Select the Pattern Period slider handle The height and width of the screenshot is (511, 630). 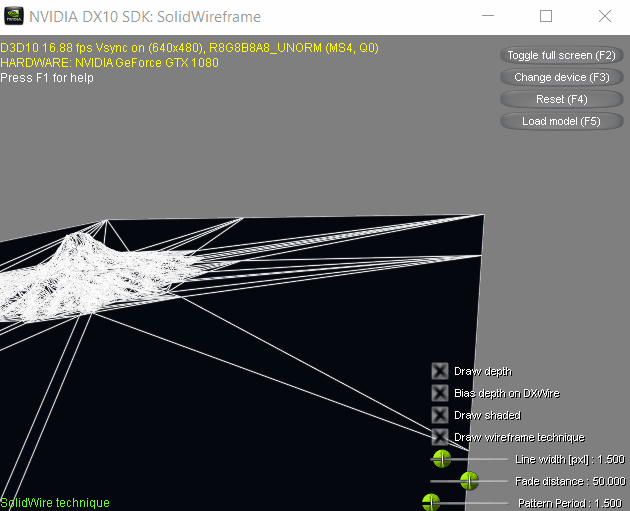pos(431,502)
